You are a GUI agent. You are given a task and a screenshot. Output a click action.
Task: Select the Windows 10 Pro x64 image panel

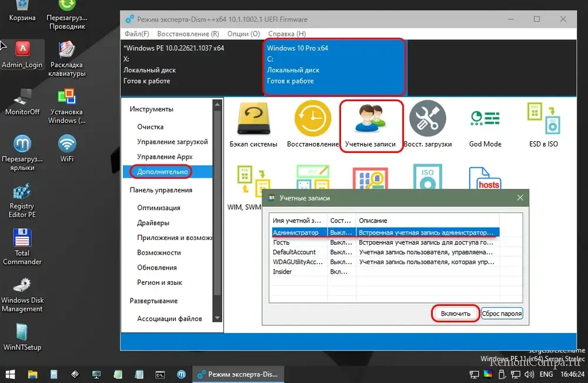click(335, 66)
